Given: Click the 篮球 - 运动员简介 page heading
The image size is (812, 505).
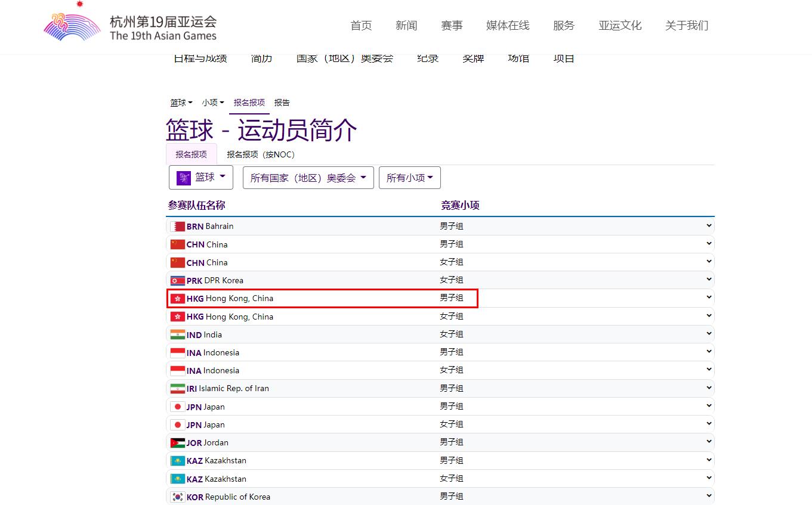Looking at the screenshot, I should point(261,130).
